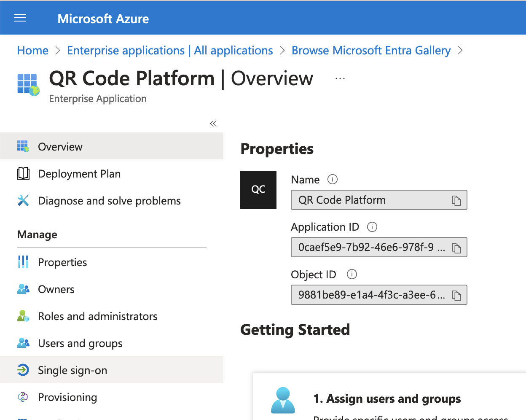Click the Manage section heading

pyautogui.click(x=37, y=235)
